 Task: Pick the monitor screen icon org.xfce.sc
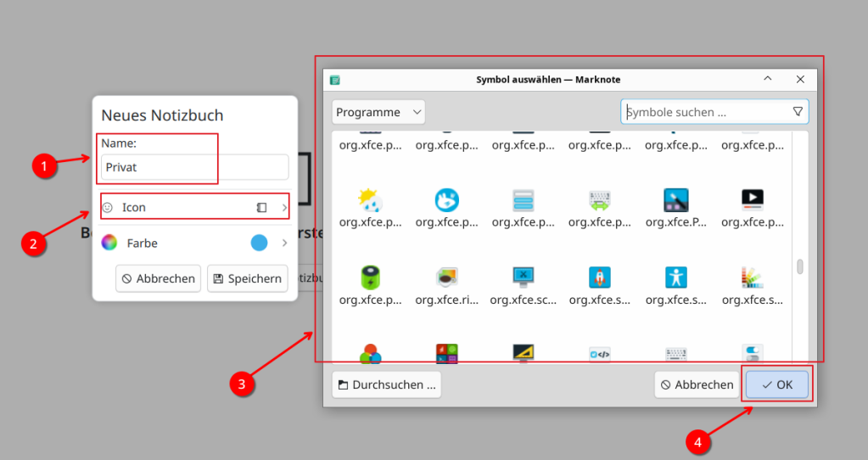coord(523,278)
